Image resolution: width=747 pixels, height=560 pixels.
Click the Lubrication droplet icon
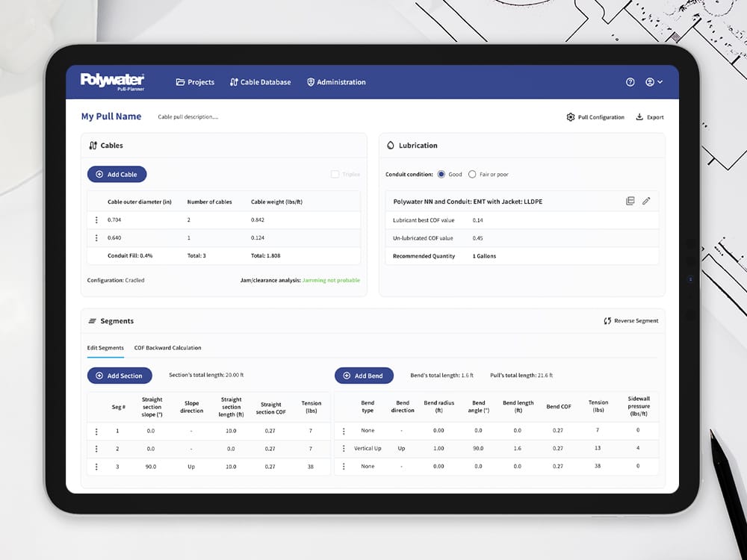pyautogui.click(x=391, y=146)
